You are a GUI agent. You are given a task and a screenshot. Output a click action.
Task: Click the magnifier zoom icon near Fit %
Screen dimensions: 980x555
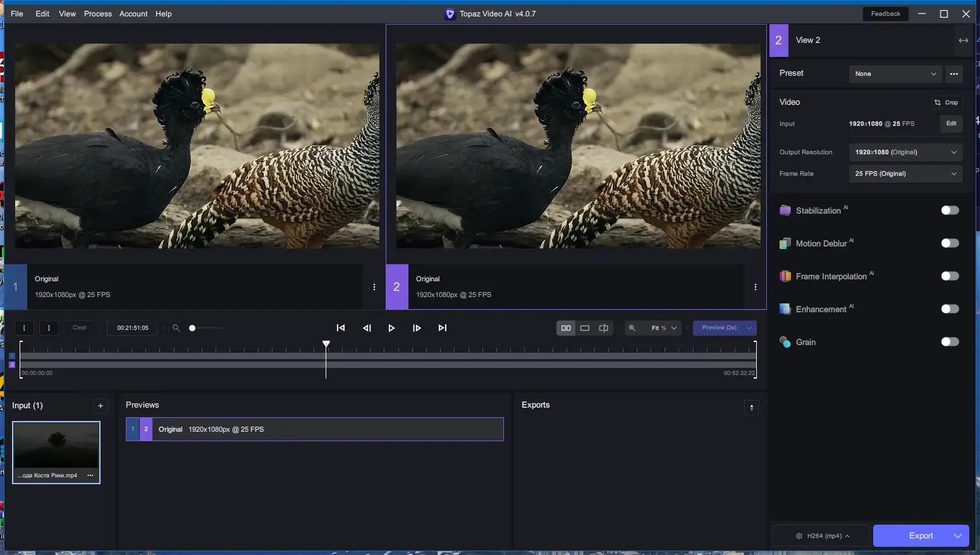pos(632,328)
